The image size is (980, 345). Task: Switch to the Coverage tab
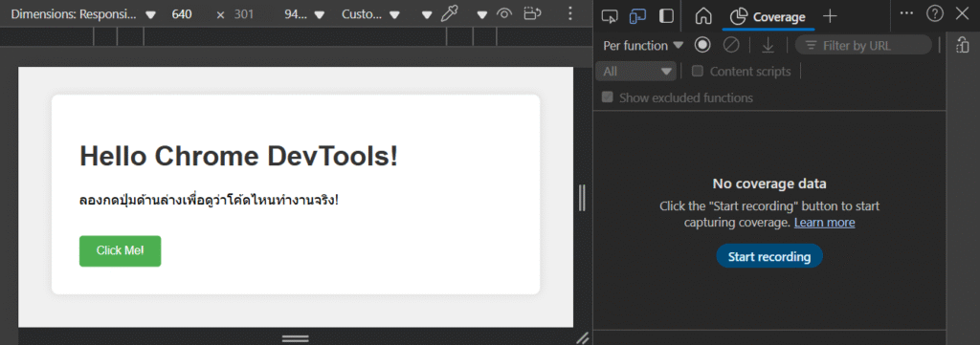pyautogui.click(x=768, y=17)
